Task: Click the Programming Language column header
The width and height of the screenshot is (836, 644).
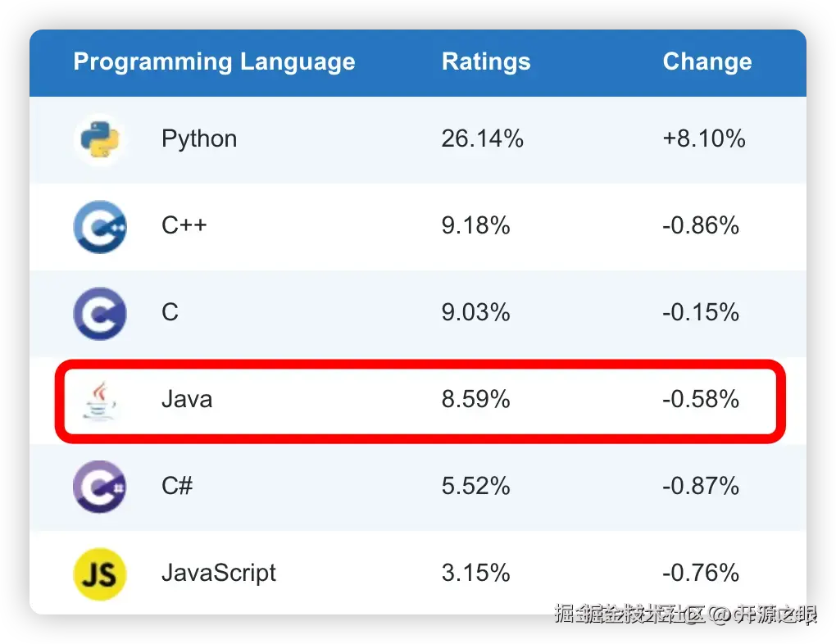Action: (214, 62)
